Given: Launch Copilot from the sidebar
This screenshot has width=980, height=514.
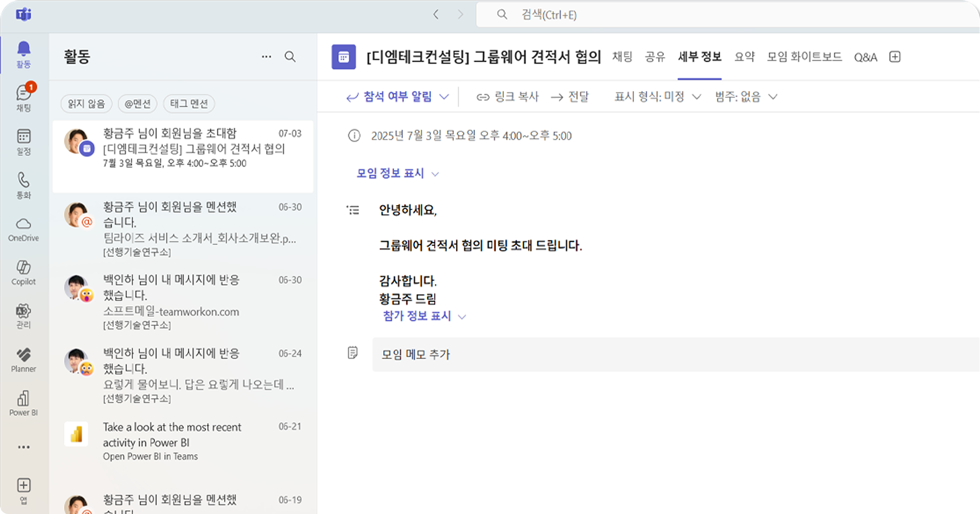Looking at the screenshot, I should pos(24,272).
